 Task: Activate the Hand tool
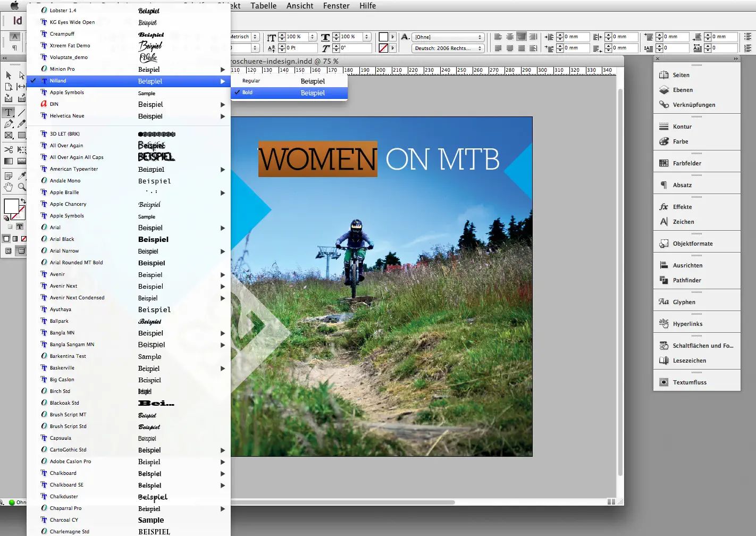[8, 186]
